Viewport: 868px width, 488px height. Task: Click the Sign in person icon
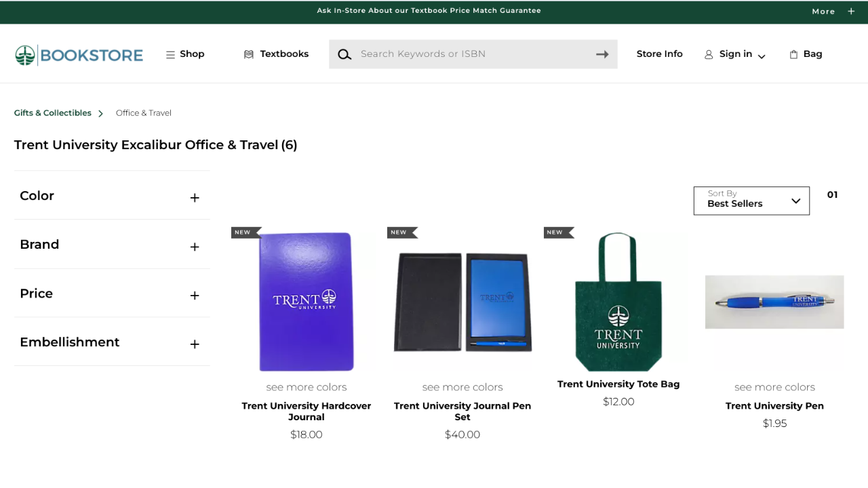pos(709,54)
